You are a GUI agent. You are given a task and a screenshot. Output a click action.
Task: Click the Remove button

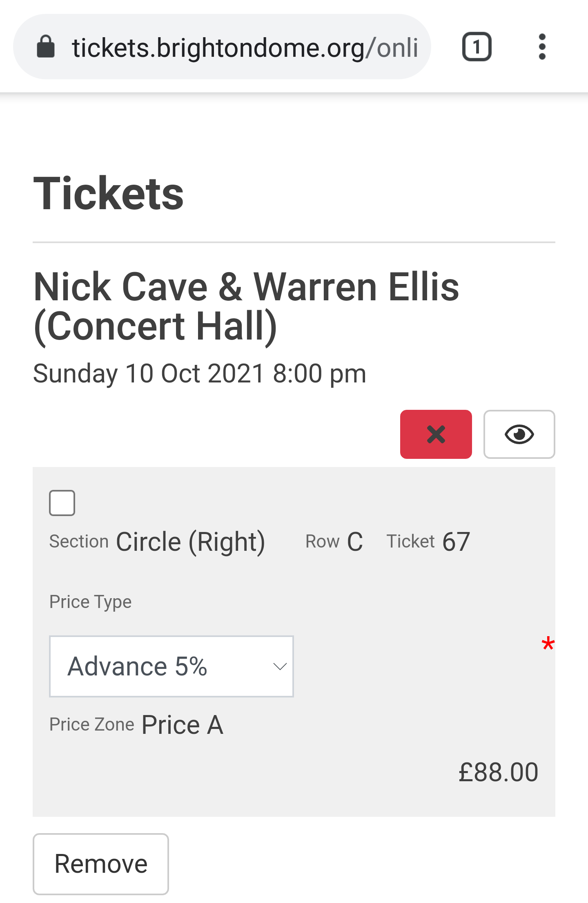[101, 864]
